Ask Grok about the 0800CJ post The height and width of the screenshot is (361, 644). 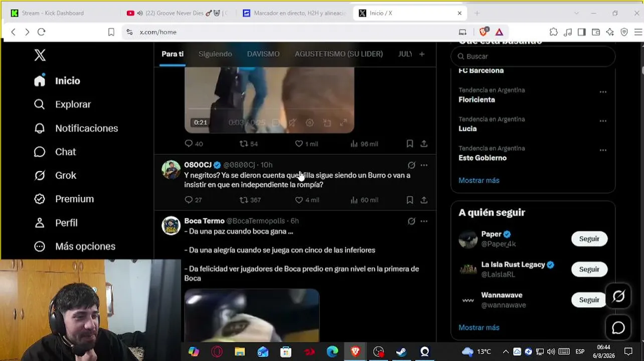pyautogui.click(x=411, y=165)
